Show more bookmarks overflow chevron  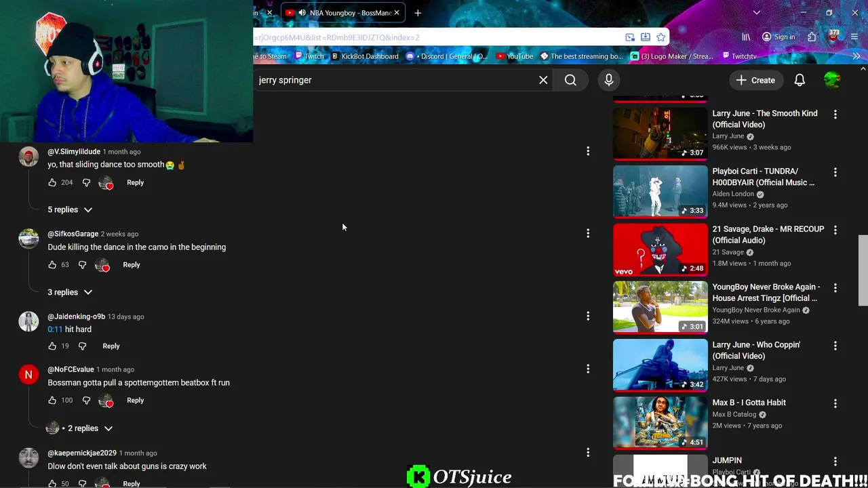(856, 56)
